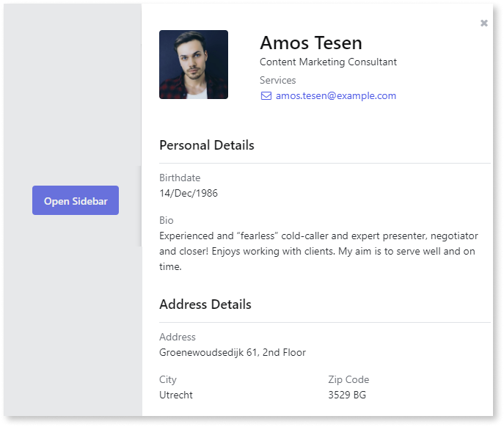Select the Personal Details section heading
The width and height of the screenshot is (504, 427).
point(207,145)
